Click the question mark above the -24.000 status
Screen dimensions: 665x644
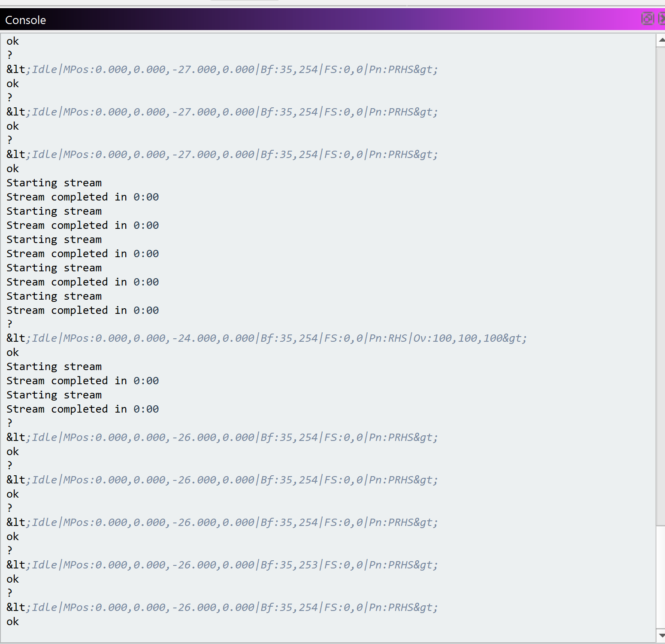click(x=9, y=324)
